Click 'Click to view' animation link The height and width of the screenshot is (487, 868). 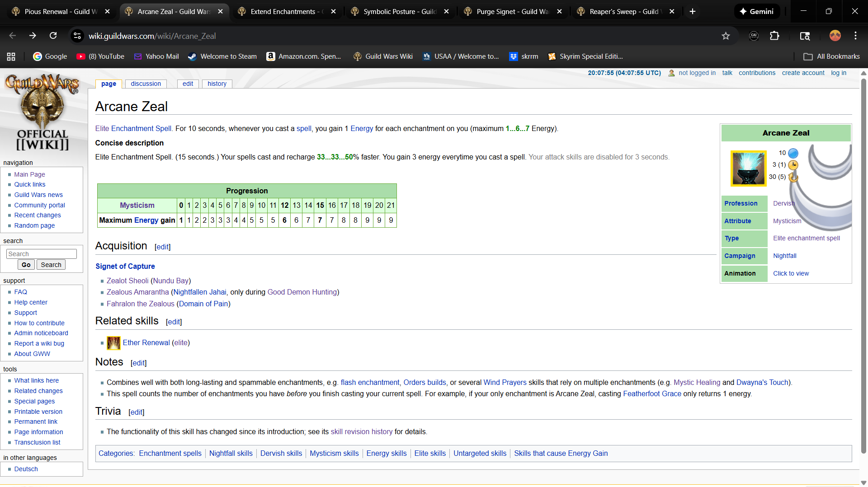click(x=791, y=273)
